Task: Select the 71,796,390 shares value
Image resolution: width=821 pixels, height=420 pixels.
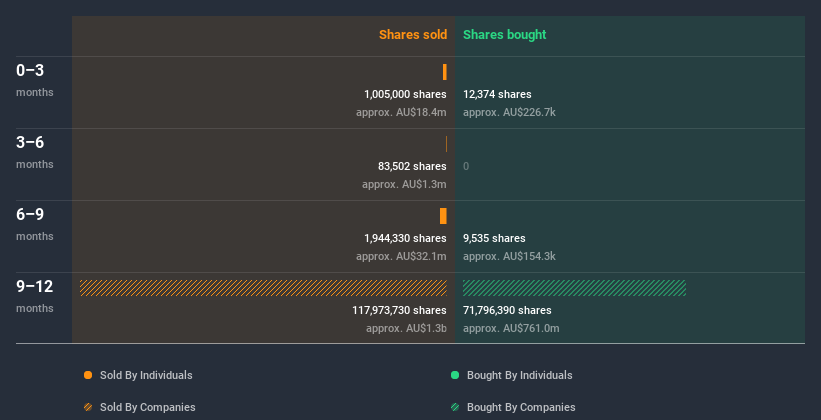Action: [507, 310]
